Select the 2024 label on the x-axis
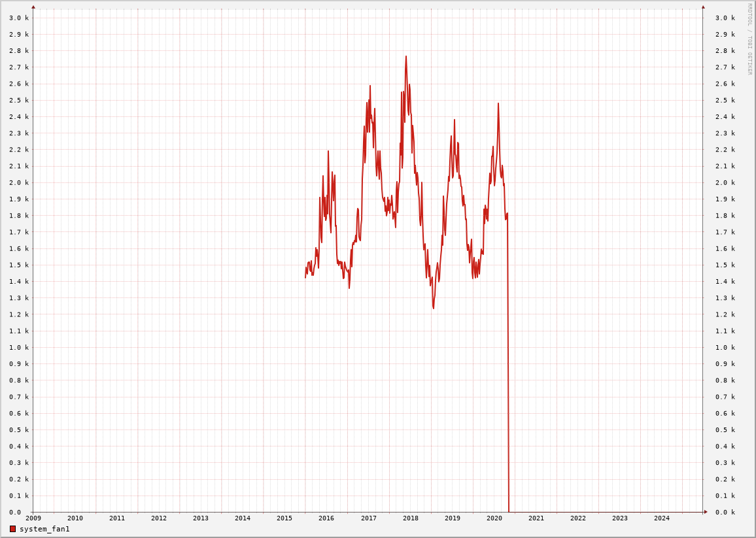 pyautogui.click(x=662, y=518)
